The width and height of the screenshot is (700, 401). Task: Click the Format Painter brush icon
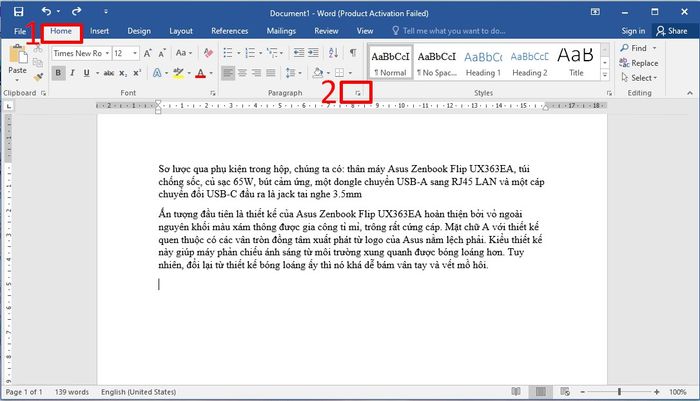coord(38,77)
